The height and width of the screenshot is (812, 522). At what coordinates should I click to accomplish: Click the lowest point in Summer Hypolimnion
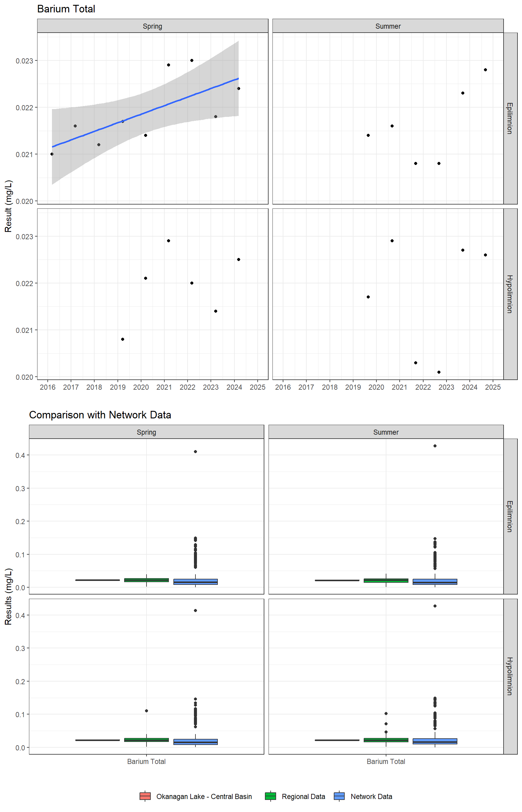pos(439,372)
